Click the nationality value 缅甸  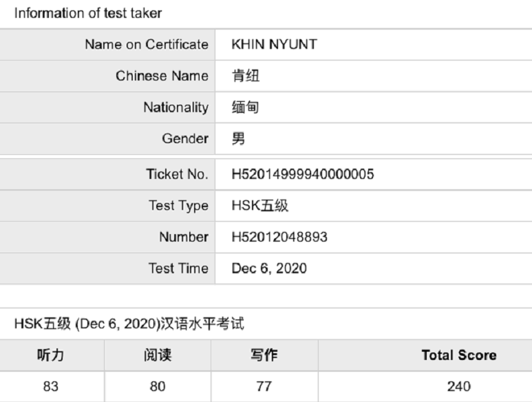[x=246, y=107]
